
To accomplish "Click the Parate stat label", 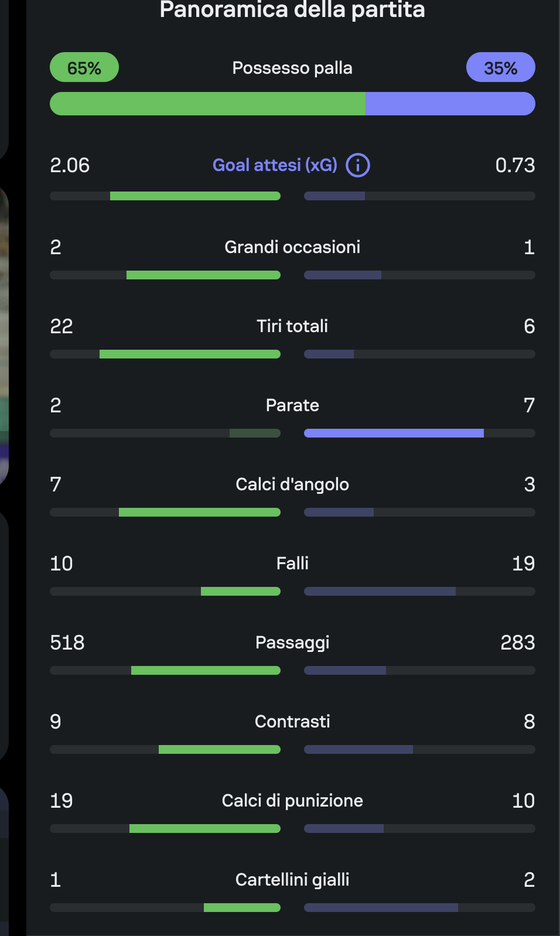I will (x=292, y=405).
